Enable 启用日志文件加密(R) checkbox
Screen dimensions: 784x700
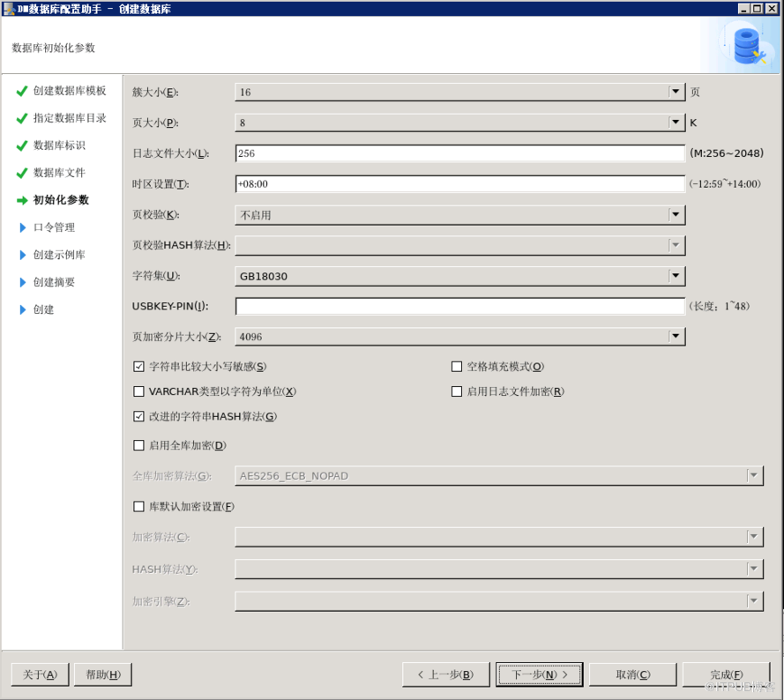457,391
